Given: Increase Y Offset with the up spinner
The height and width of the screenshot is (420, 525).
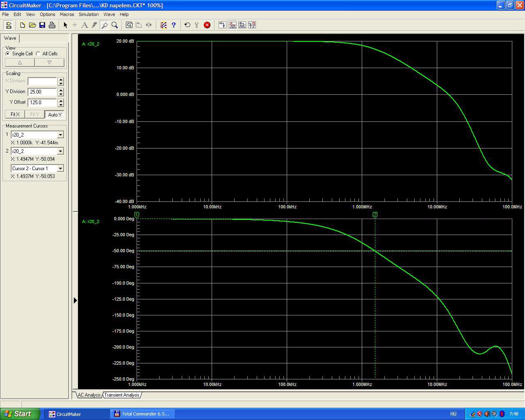Looking at the screenshot, I should 61,100.
